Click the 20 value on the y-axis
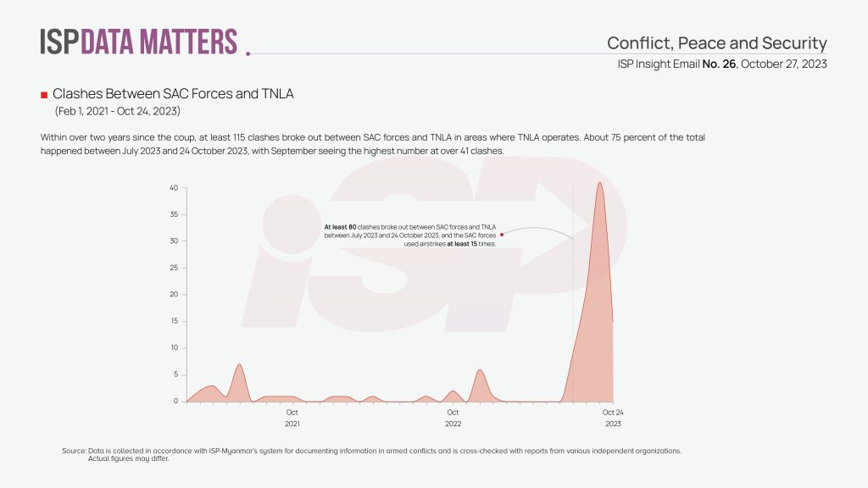868x488 pixels. [x=173, y=294]
